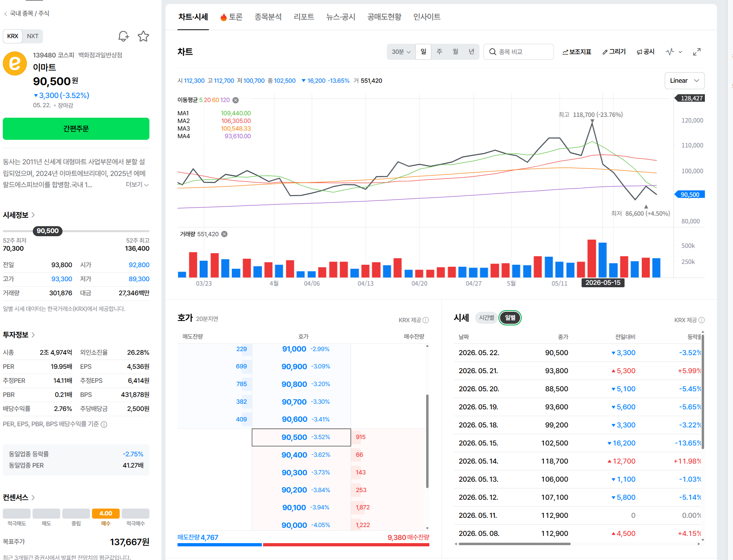733x560 pixels.
Task: Select the 90,000 bid price row
Action: [301, 525]
